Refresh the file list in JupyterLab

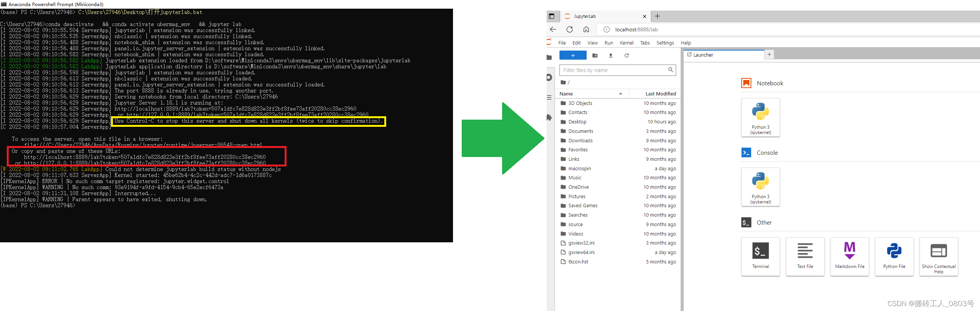coord(627,55)
